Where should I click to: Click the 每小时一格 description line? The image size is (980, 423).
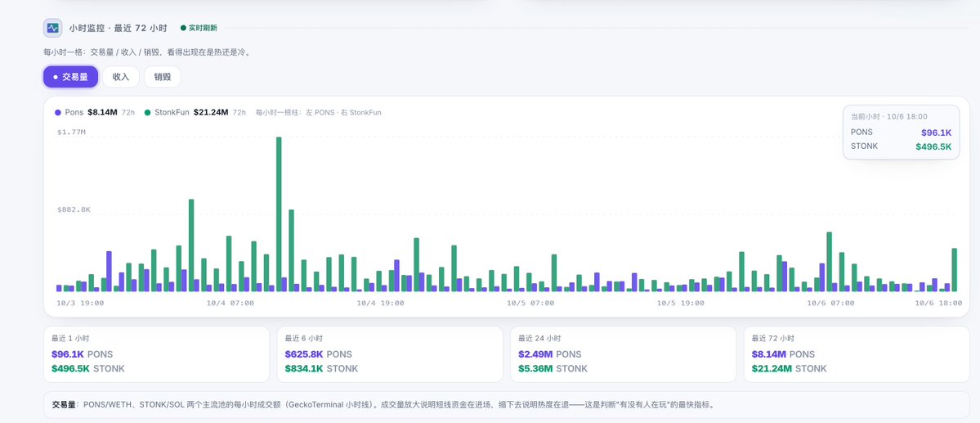(x=147, y=52)
